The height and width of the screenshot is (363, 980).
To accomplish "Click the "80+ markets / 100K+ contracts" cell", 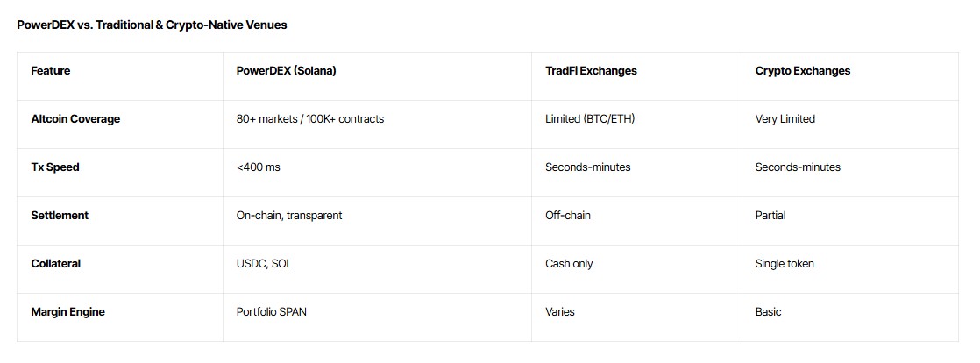I will [x=309, y=119].
